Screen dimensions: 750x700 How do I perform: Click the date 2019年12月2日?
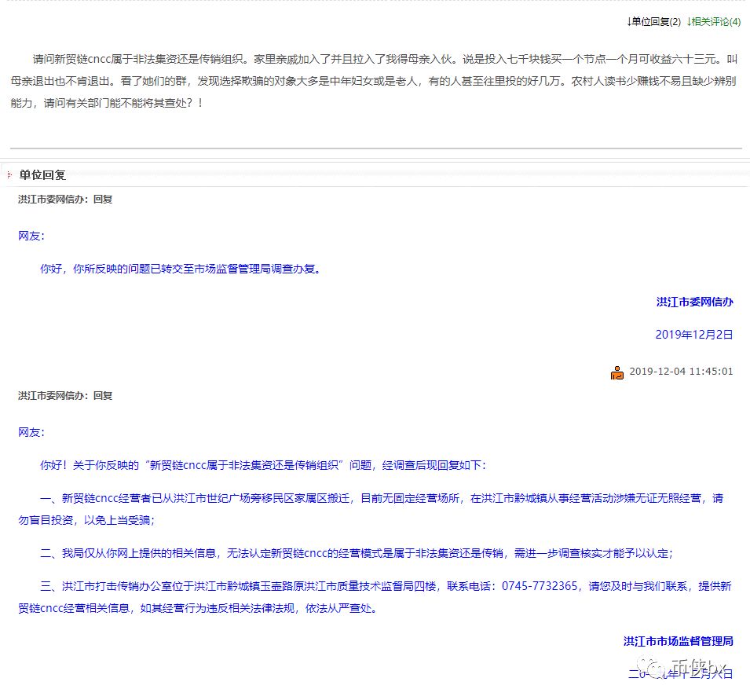pyautogui.click(x=694, y=335)
